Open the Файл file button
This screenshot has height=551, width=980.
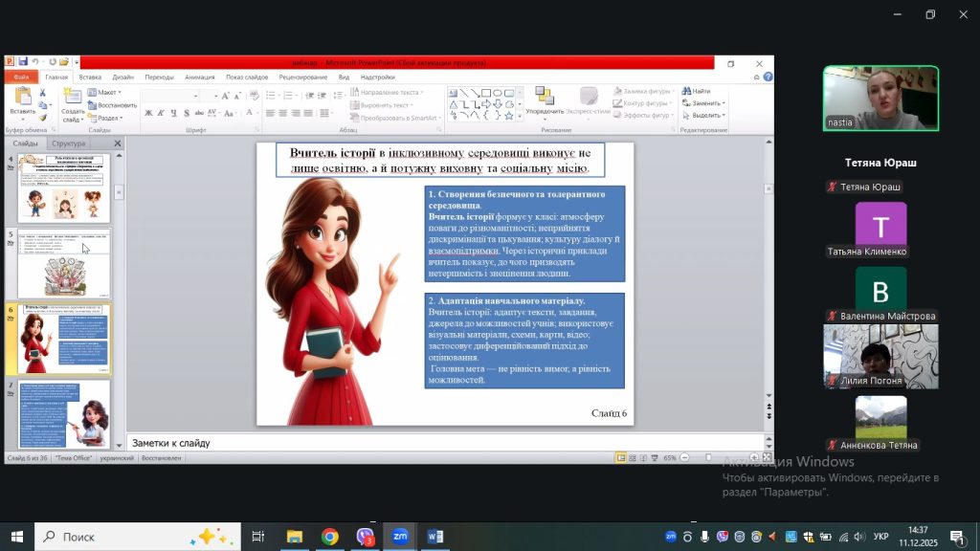21,77
